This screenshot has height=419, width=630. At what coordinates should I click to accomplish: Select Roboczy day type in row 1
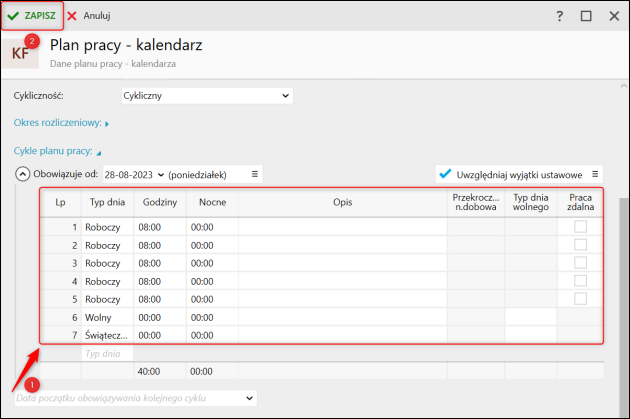point(107,227)
